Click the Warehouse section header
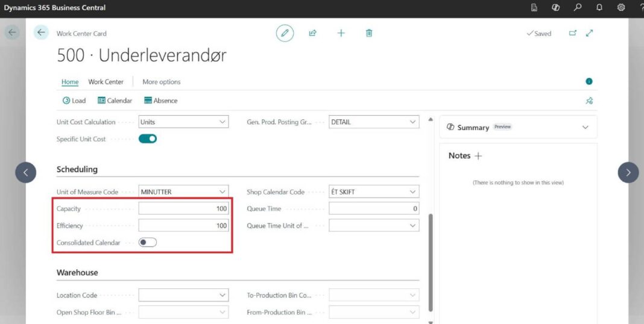 [77, 272]
